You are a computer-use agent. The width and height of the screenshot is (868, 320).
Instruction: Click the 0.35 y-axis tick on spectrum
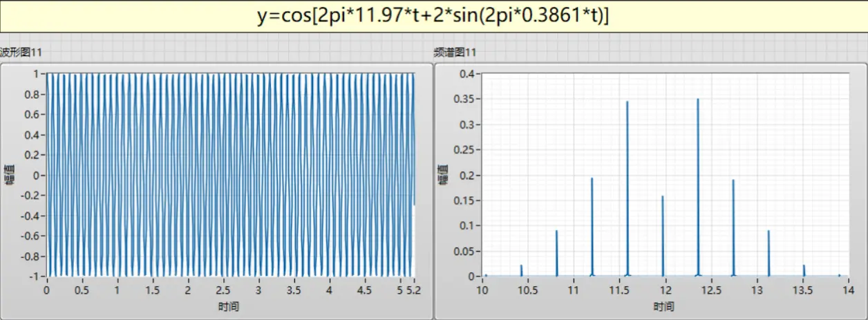464,99
